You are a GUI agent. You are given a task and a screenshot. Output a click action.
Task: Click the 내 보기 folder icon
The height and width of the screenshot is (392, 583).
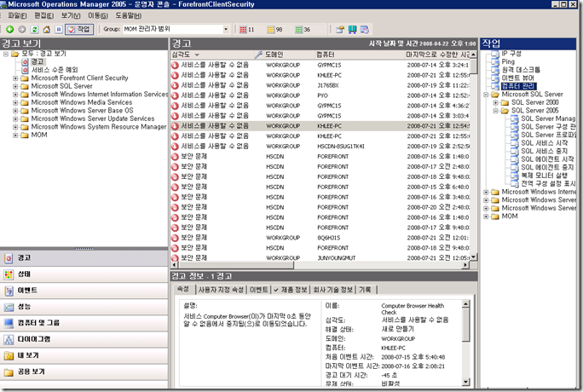click(9, 355)
